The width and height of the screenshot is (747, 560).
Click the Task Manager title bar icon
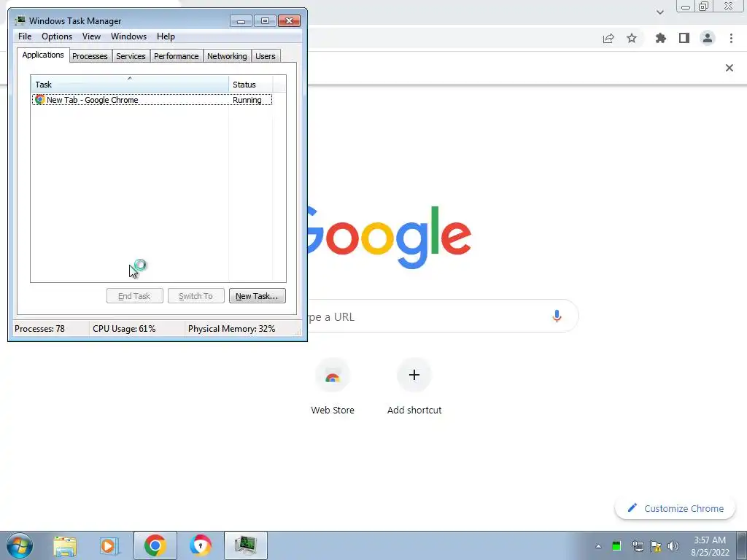(x=20, y=21)
